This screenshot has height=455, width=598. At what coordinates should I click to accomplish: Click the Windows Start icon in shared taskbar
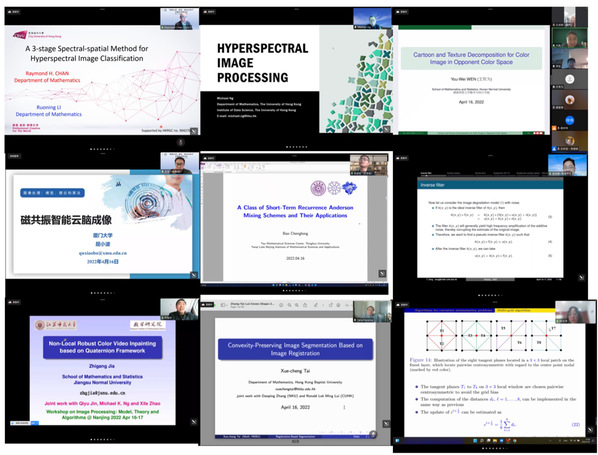(x=475, y=441)
